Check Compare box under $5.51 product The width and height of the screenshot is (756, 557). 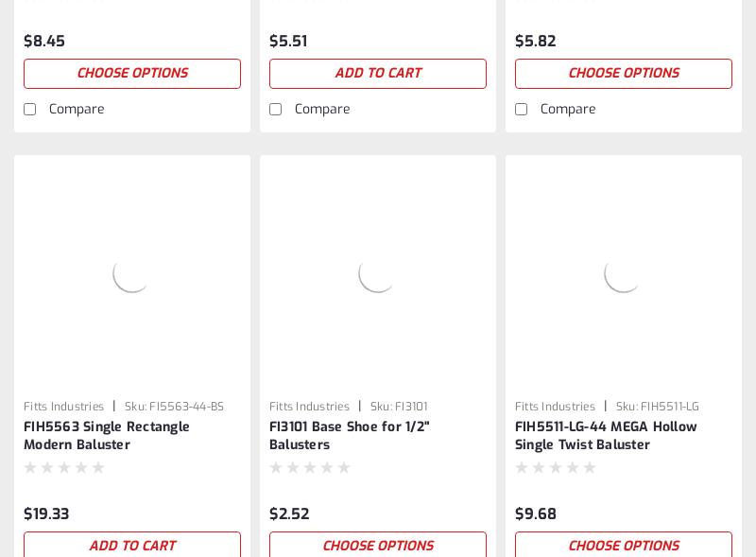point(276,110)
